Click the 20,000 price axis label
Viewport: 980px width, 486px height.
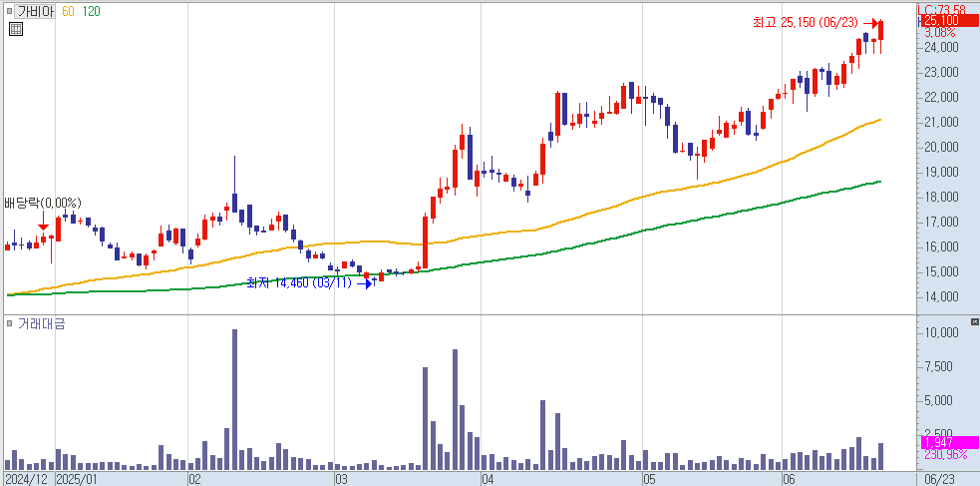tap(940, 147)
